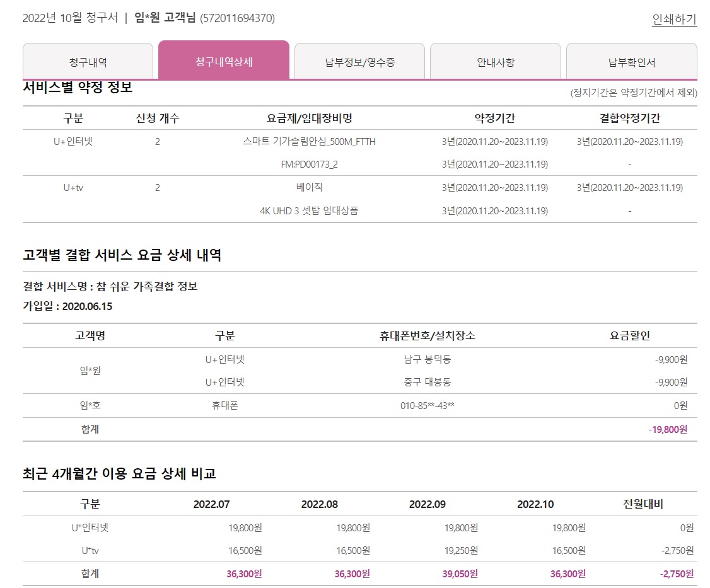This screenshot has width=710, height=588.
Task: Select the 스마트 기가슬림안심_500M_FTTH plan name
Action: 309,142
